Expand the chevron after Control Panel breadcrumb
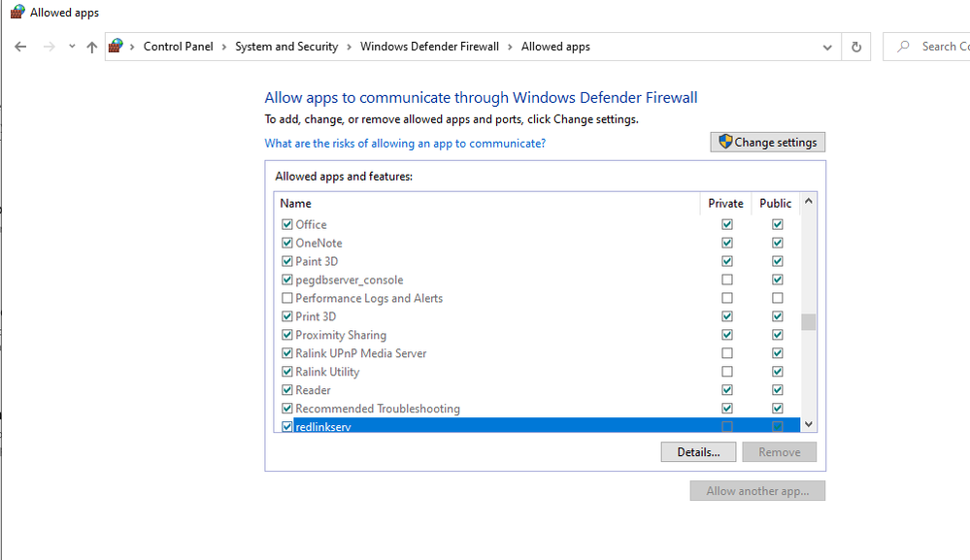This screenshot has height=560, width=970. [x=223, y=47]
